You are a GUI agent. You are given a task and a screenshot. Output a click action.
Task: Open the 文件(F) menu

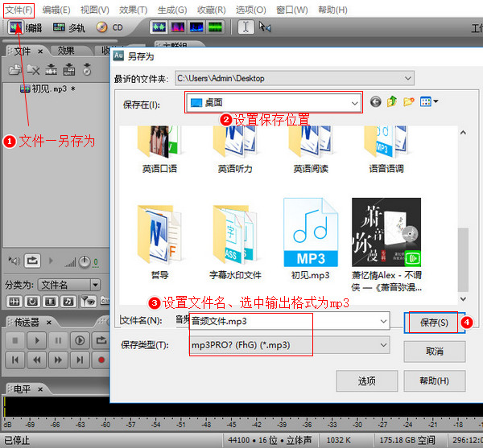[x=19, y=10]
